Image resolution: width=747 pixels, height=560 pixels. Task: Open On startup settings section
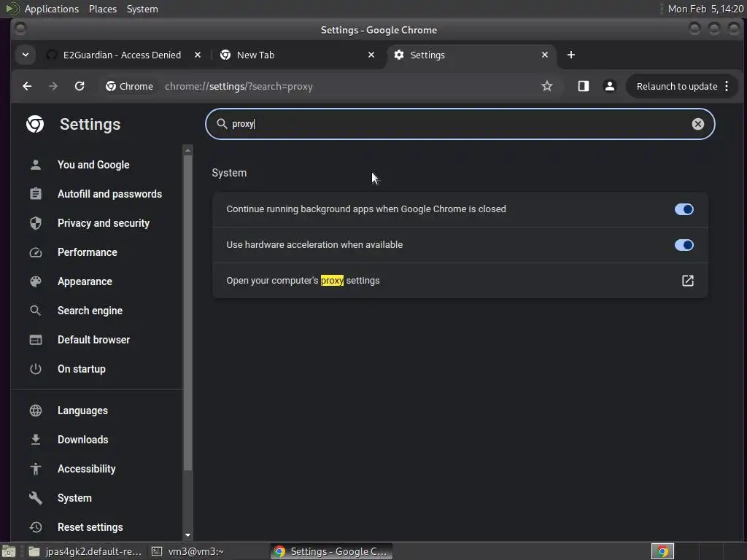[x=82, y=369]
